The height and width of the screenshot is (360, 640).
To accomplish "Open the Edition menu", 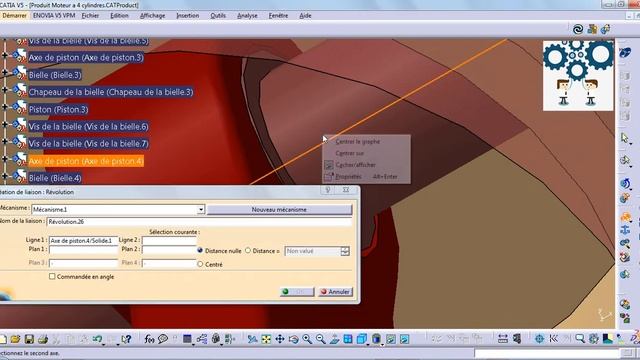I will (119, 16).
